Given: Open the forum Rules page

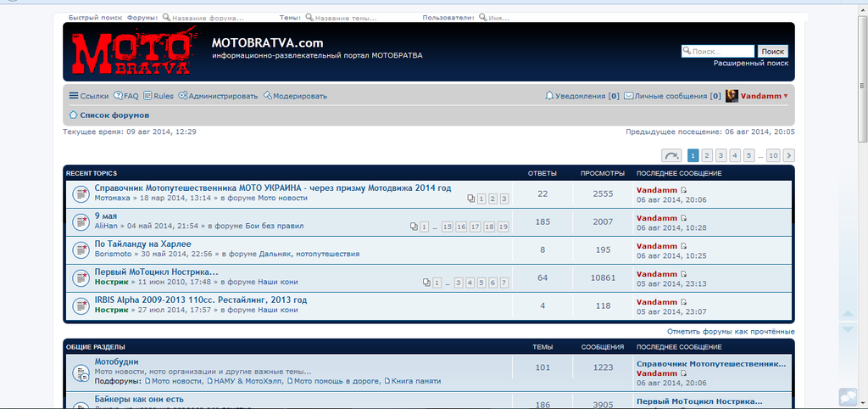Looking at the screenshot, I should [158, 96].
